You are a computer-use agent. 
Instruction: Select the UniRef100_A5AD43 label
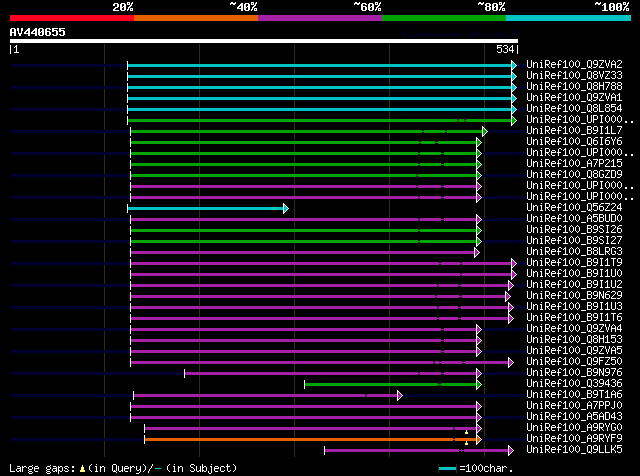point(574,417)
